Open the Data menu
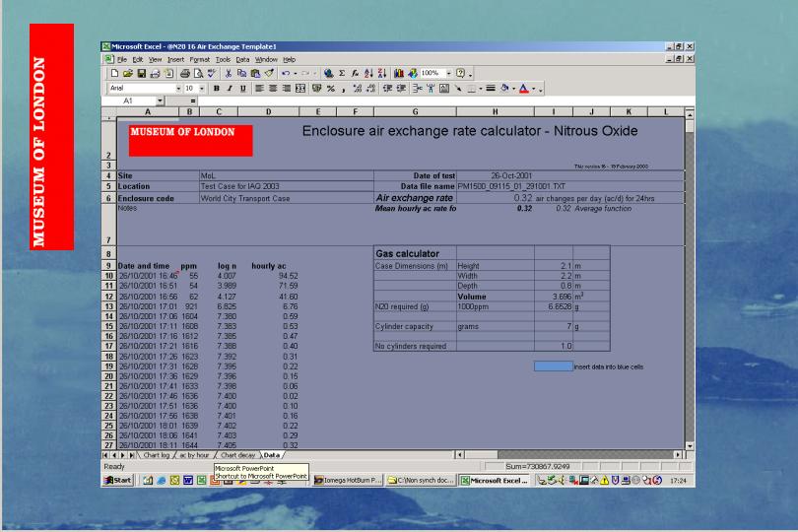This screenshot has height=532, width=798. coord(242,59)
